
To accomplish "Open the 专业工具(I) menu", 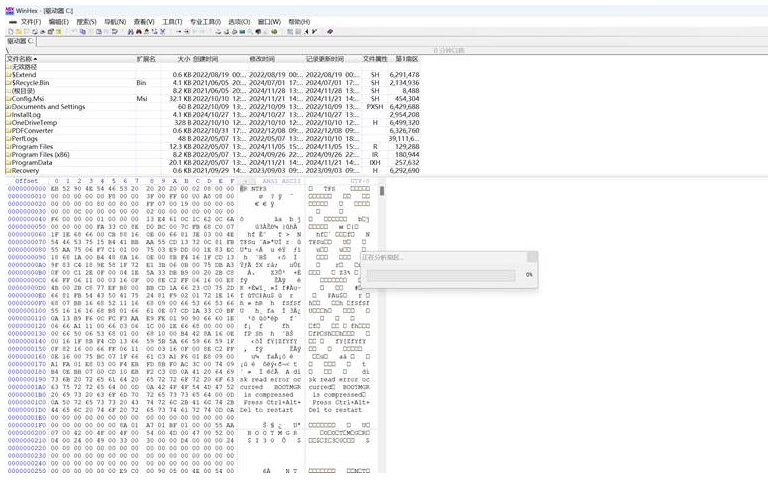I will (x=205, y=21).
